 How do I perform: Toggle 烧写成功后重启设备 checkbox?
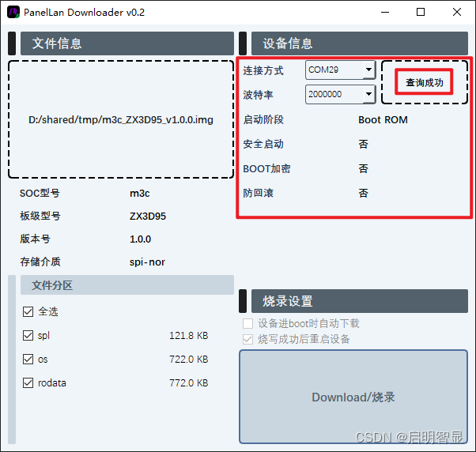[x=247, y=339]
